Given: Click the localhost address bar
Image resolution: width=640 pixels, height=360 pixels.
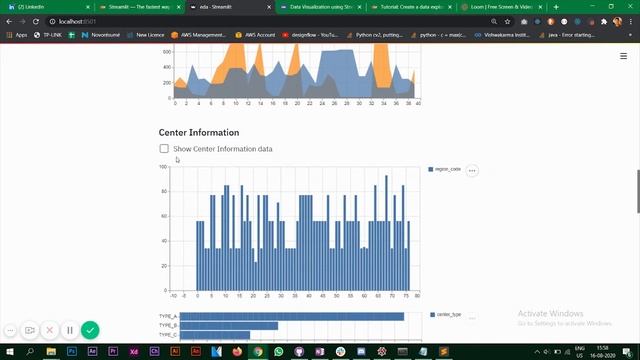Looking at the screenshot, I should (x=269, y=22).
